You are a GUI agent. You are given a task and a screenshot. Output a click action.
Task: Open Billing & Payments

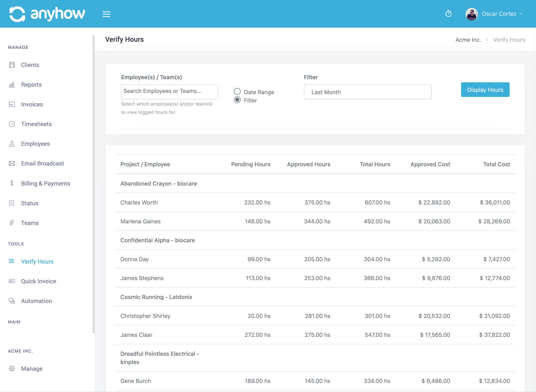pyautogui.click(x=45, y=183)
